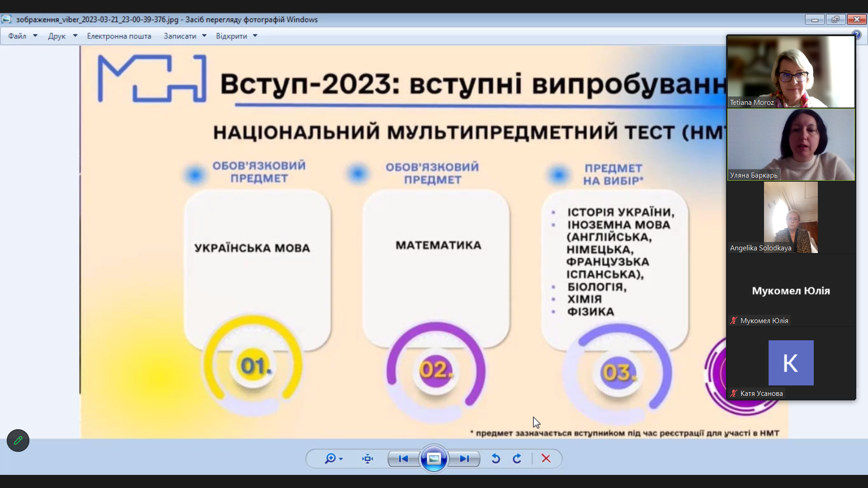Click the green pencil annotate button
Screen dimensions: 868x488
click(18, 441)
